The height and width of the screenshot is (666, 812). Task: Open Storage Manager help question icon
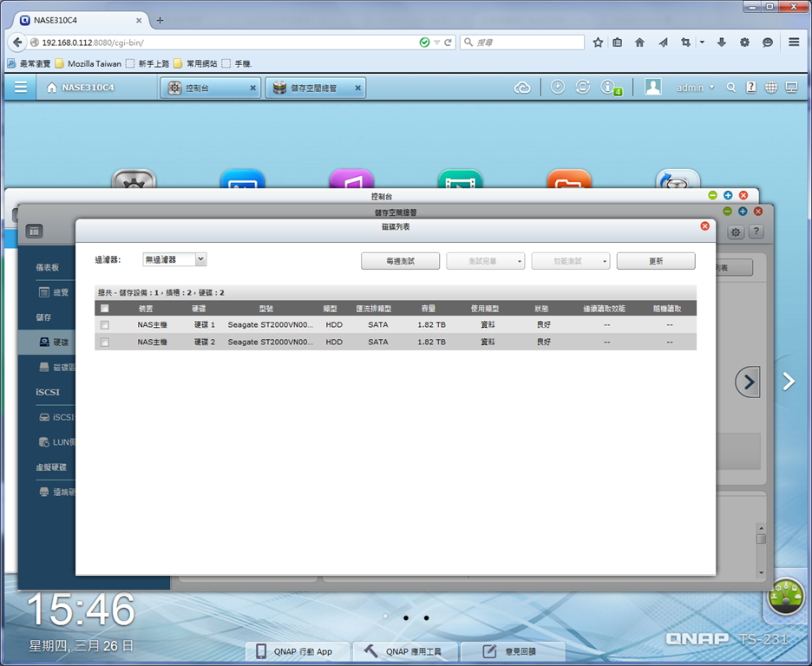756,232
